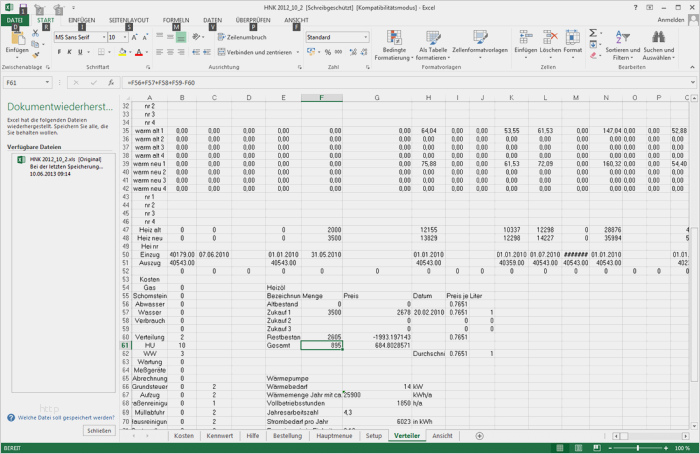Screen dimensions: 700x454
Task: Select the fill color bucket icon
Action: point(122,52)
